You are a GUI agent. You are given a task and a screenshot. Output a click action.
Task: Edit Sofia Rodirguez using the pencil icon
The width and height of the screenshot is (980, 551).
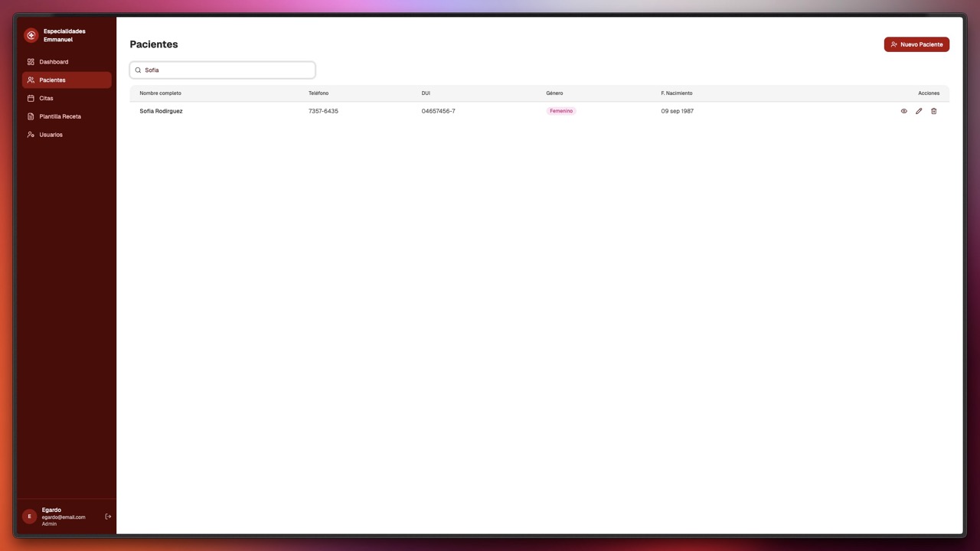pos(919,112)
